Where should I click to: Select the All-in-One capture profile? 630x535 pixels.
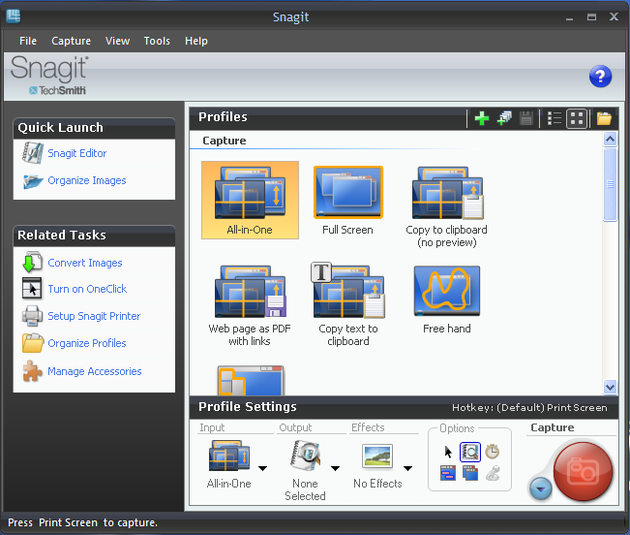(x=250, y=200)
